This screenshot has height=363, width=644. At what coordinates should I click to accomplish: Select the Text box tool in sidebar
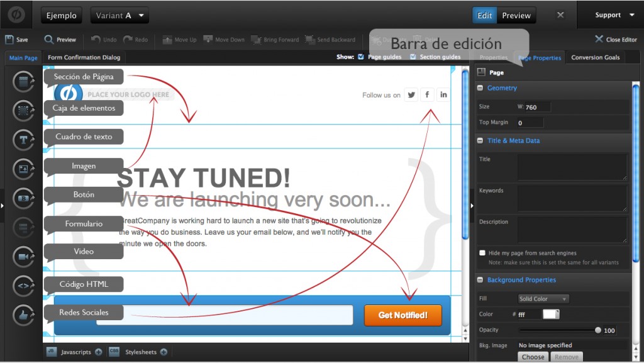23,140
